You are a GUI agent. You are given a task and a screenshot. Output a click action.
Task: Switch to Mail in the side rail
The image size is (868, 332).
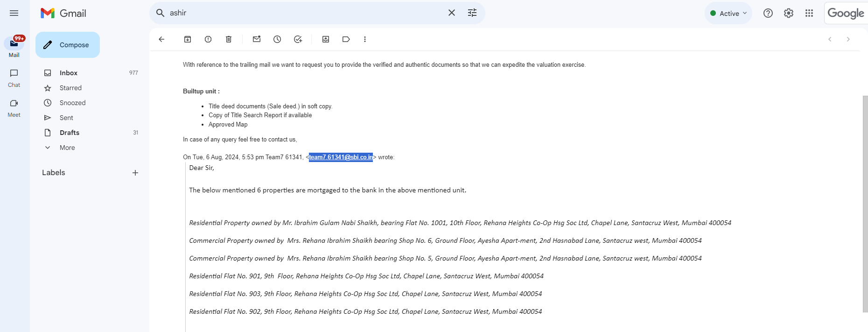click(x=14, y=47)
